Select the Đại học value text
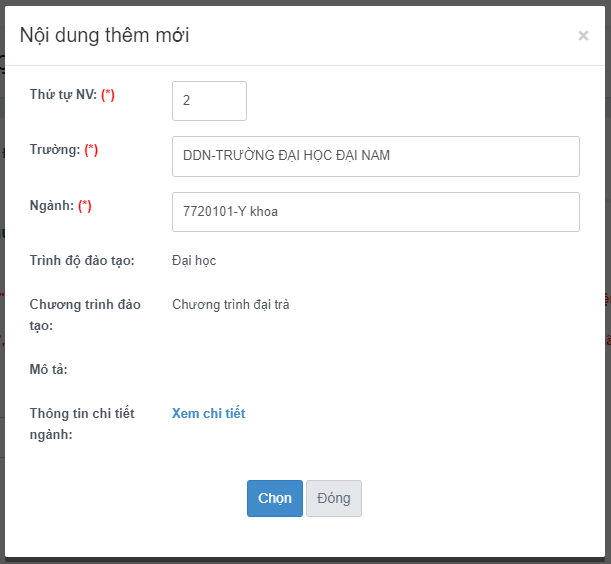611x564 pixels. [x=194, y=260]
